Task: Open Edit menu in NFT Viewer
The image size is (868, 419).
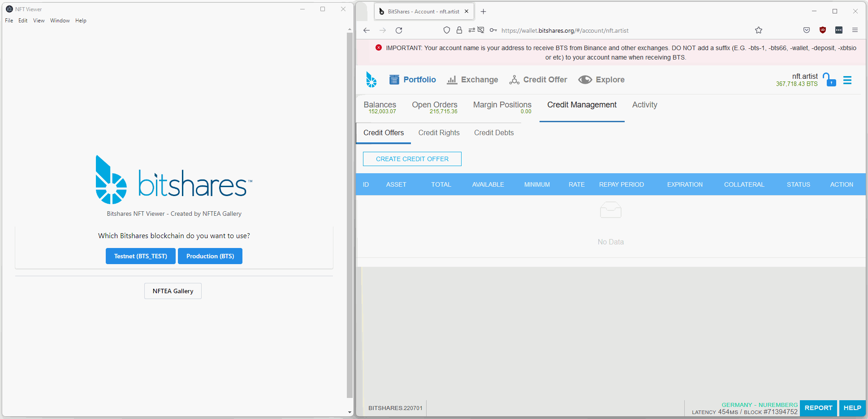Action: tap(23, 21)
